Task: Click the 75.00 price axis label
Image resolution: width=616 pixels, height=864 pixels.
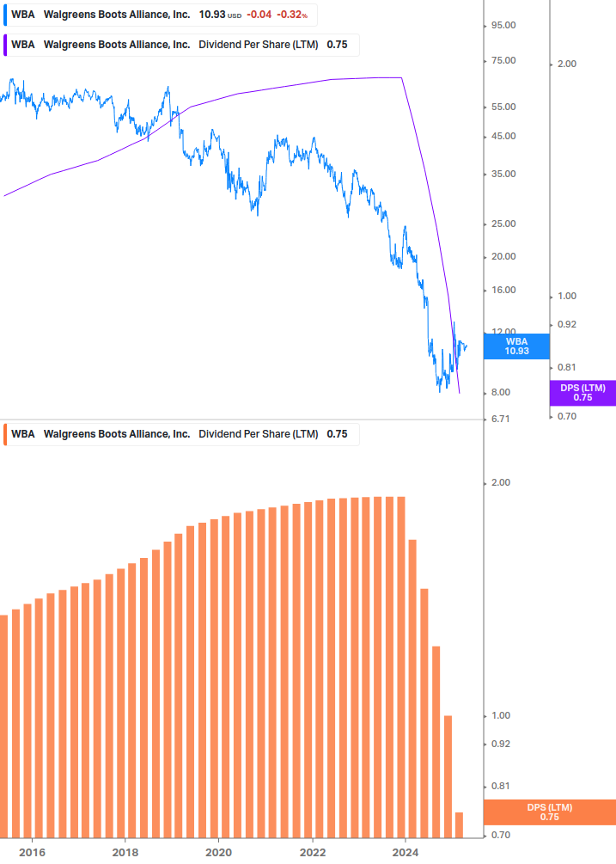Action: point(503,61)
